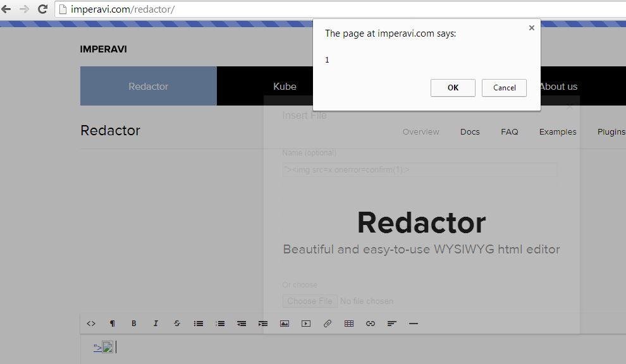626x364 pixels.
Task: Reload the page with refresh icon
Action: [x=42, y=9]
